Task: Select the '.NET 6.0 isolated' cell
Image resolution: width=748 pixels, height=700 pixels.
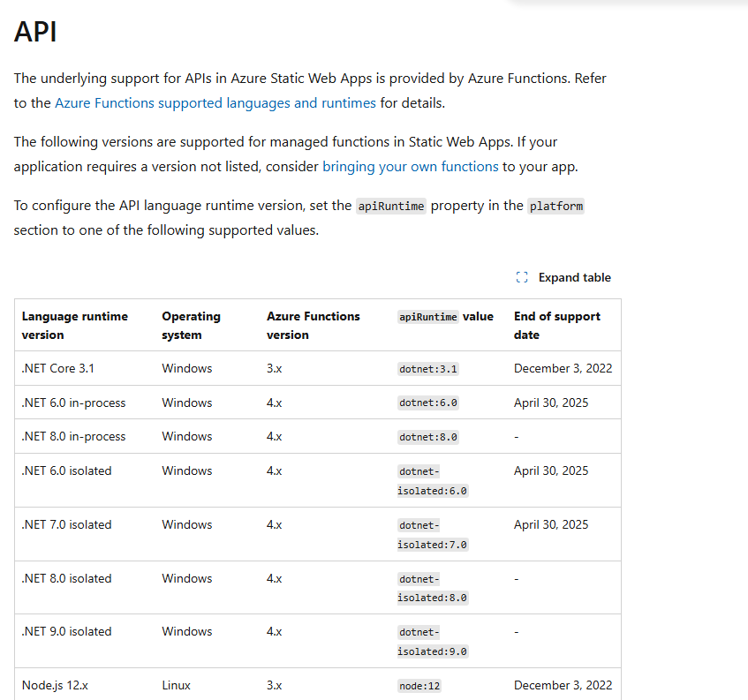Action: coord(67,471)
